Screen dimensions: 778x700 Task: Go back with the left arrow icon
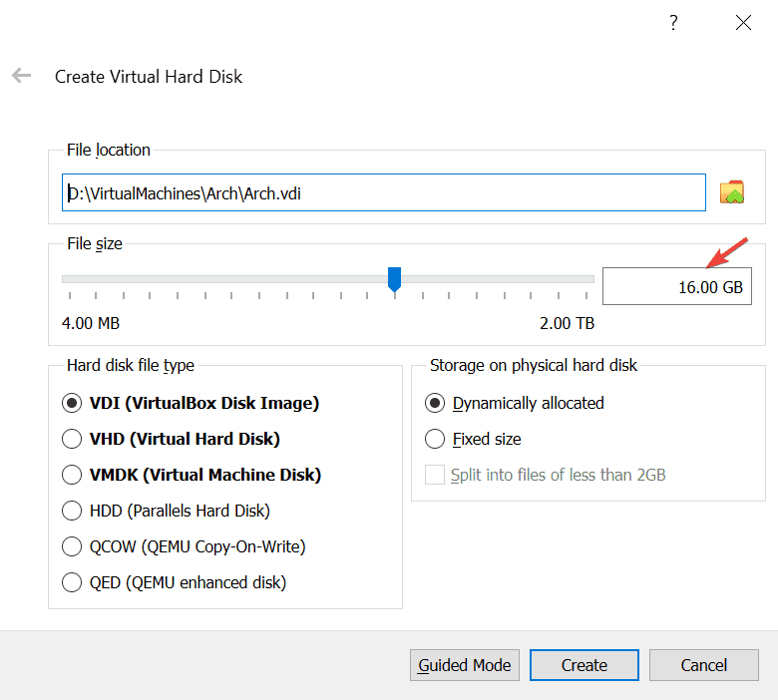point(21,76)
